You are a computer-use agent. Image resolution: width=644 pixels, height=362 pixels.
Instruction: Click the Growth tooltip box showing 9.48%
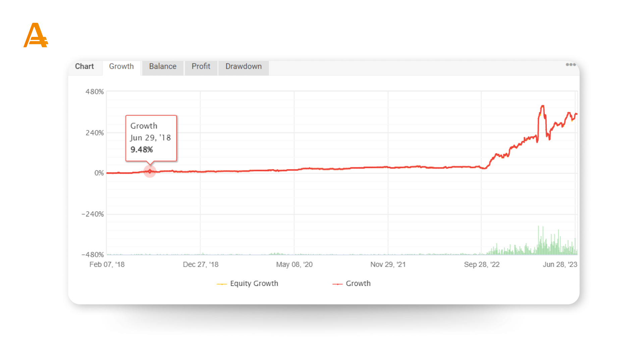pyautogui.click(x=151, y=138)
